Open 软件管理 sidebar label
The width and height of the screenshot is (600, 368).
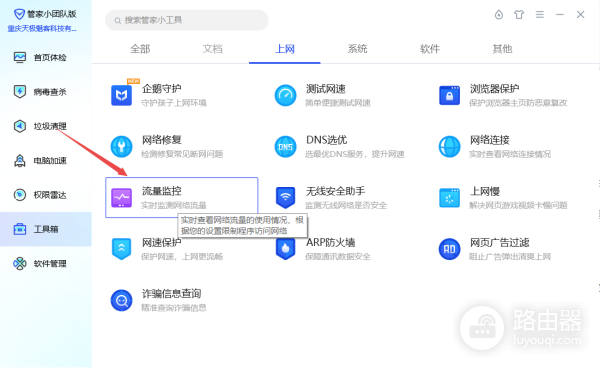50,264
